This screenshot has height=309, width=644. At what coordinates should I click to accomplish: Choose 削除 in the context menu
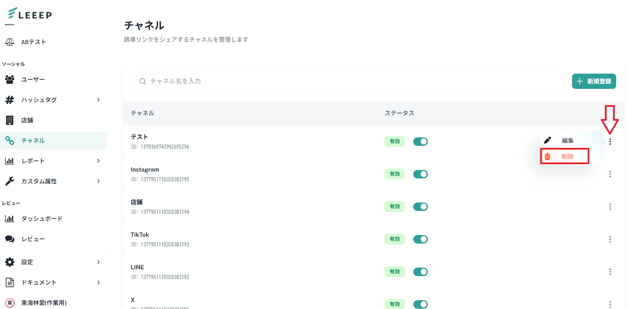coord(567,156)
